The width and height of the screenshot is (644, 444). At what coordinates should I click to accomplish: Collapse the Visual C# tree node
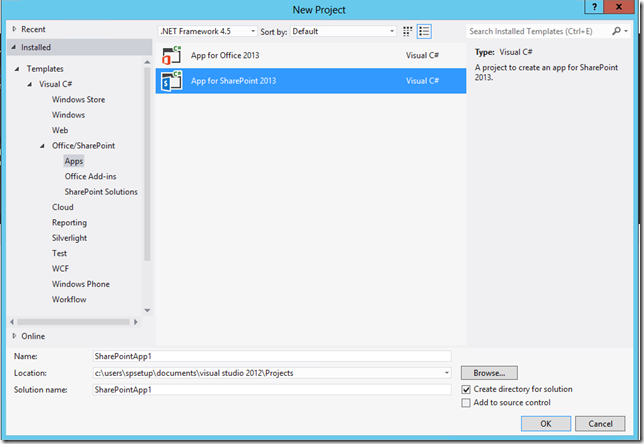click(30, 84)
